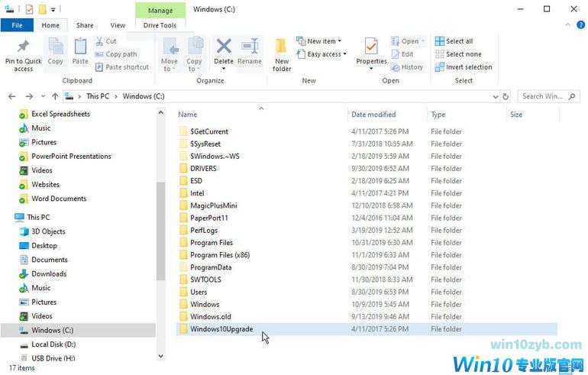Viewport: 588px width, 375px height.
Task: Refresh the address bar location
Action: click(506, 96)
